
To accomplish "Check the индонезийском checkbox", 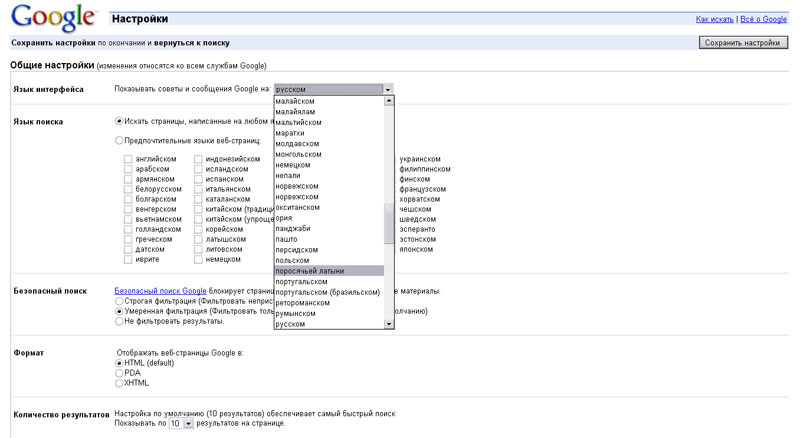I will click(x=198, y=159).
